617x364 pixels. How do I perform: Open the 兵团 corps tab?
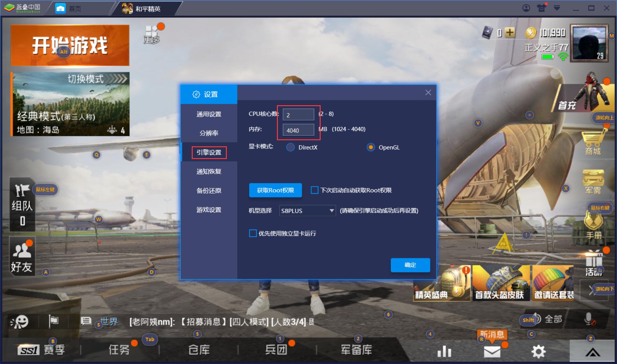coord(276,350)
